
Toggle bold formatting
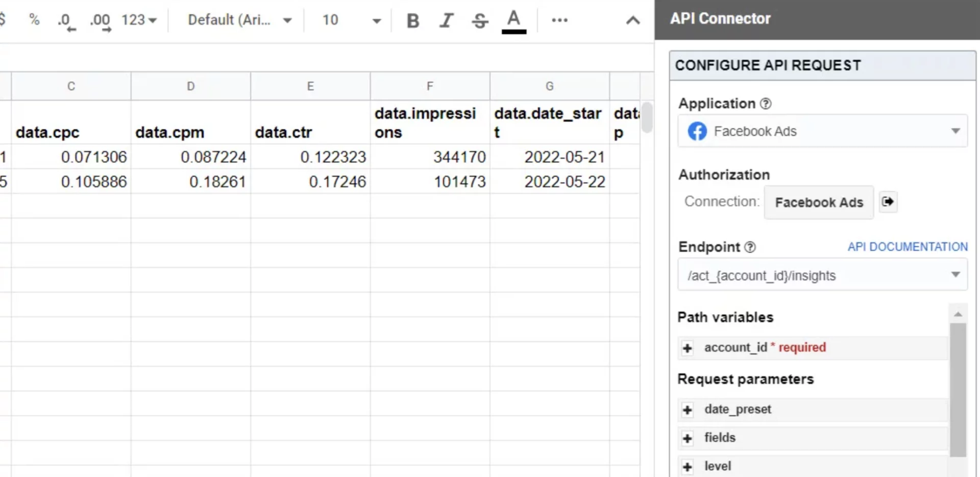(x=413, y=20)
